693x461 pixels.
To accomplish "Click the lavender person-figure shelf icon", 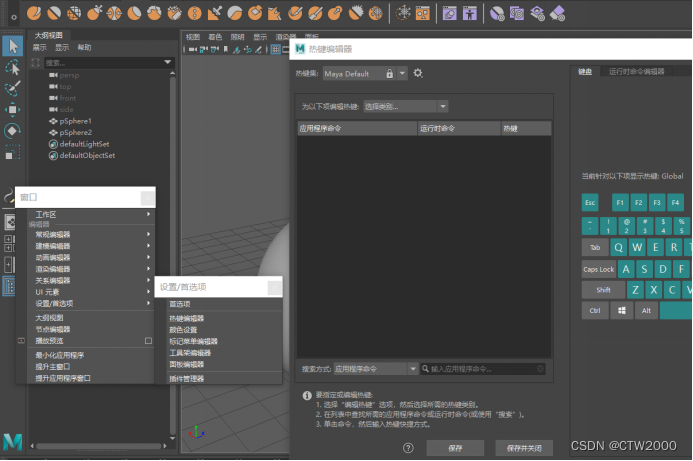I will click(x=470, y=13).
